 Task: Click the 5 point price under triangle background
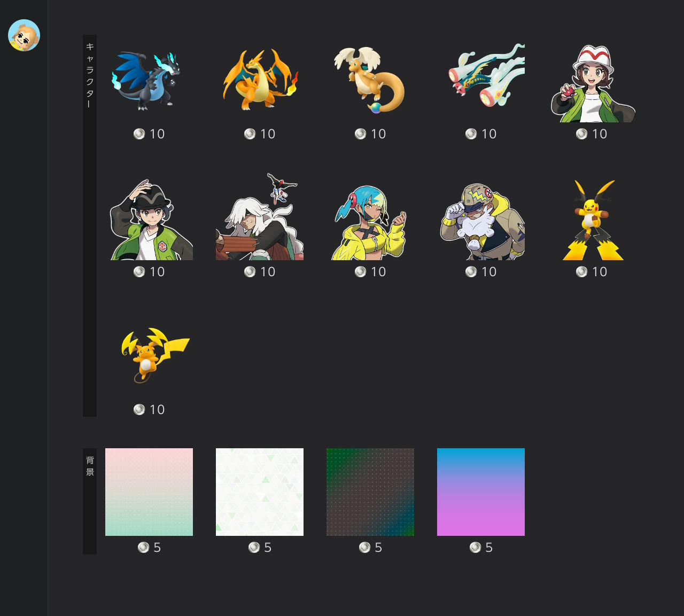260,548
